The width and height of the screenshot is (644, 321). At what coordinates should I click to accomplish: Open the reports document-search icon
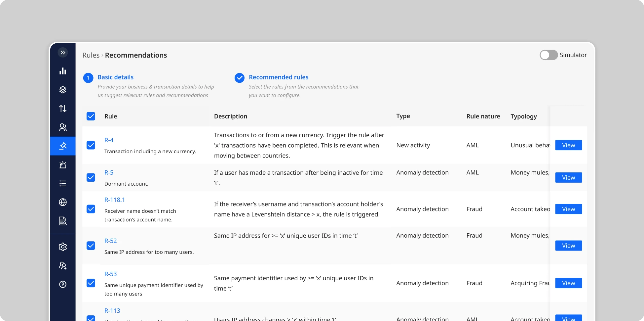tap(63, 221)
